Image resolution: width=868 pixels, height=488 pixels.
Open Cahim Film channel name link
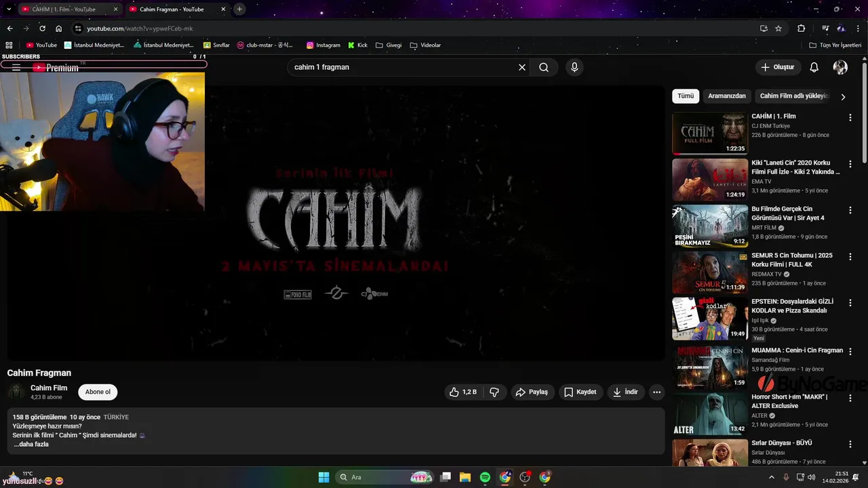pyautogui.click(x=49, y=388)
